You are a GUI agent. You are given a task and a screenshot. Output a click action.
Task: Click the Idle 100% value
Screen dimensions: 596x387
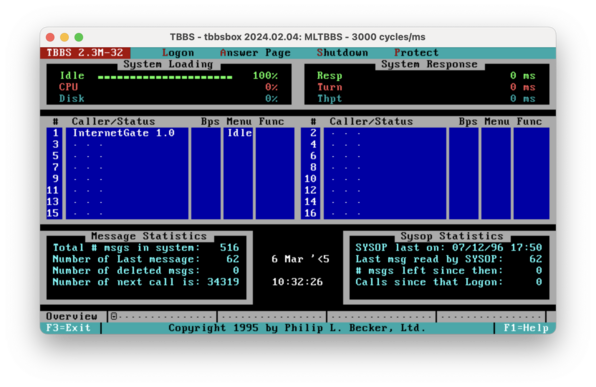(265, 75)
